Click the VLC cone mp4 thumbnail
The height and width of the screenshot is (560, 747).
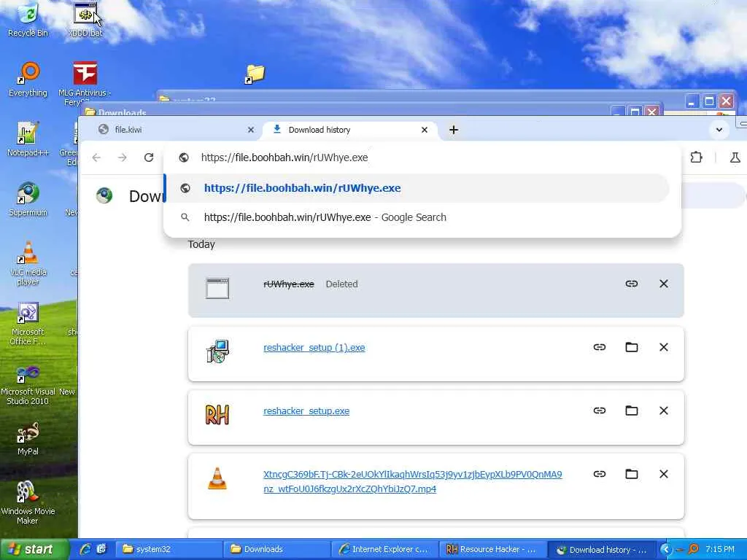217,478
